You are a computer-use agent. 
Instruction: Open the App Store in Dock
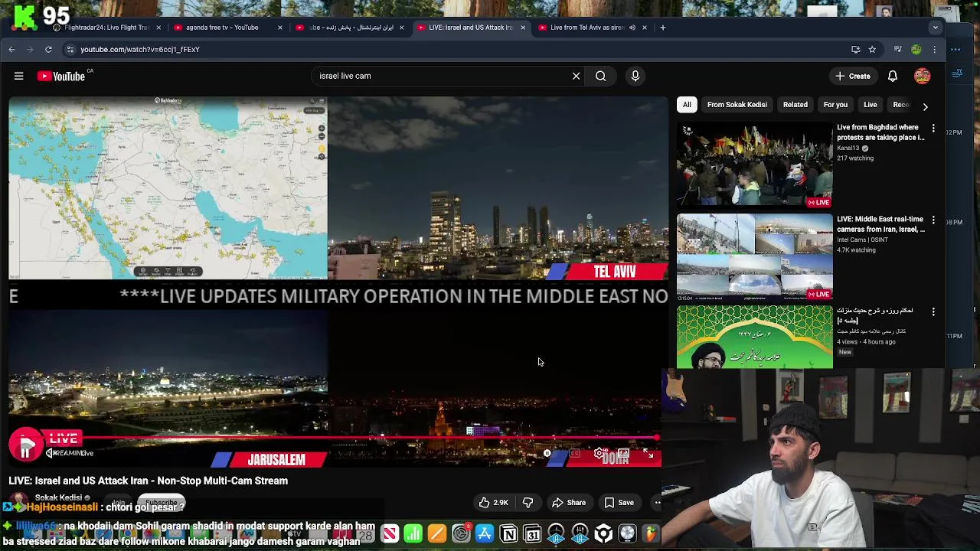[485, 533]
